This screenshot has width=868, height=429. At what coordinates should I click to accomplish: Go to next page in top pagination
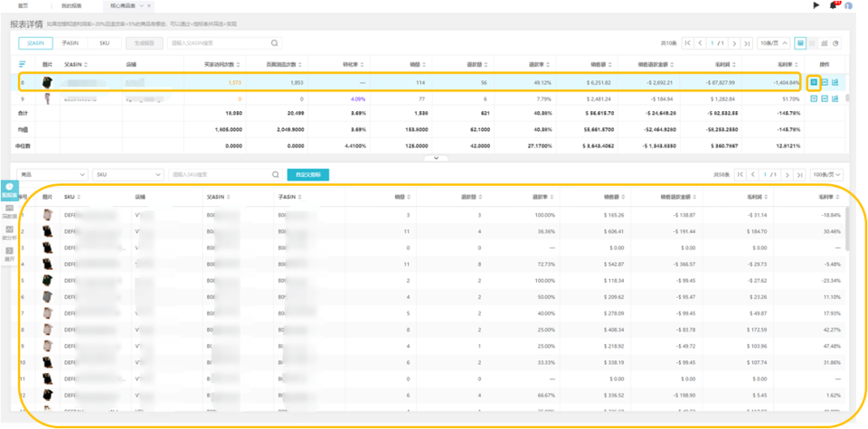pyautogui.click(x=734, y=42)
